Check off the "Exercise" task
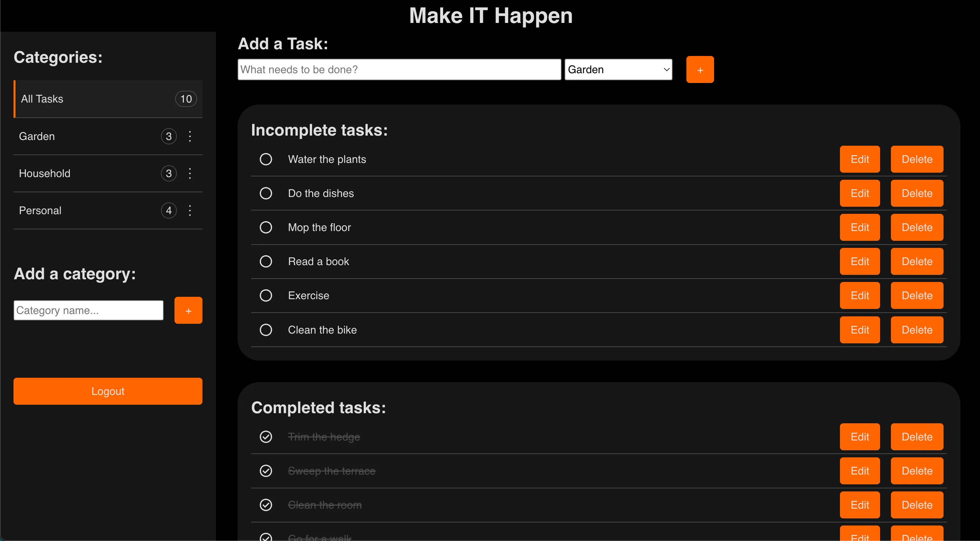The height and width of the screenshot is (541, 980). 266,295
